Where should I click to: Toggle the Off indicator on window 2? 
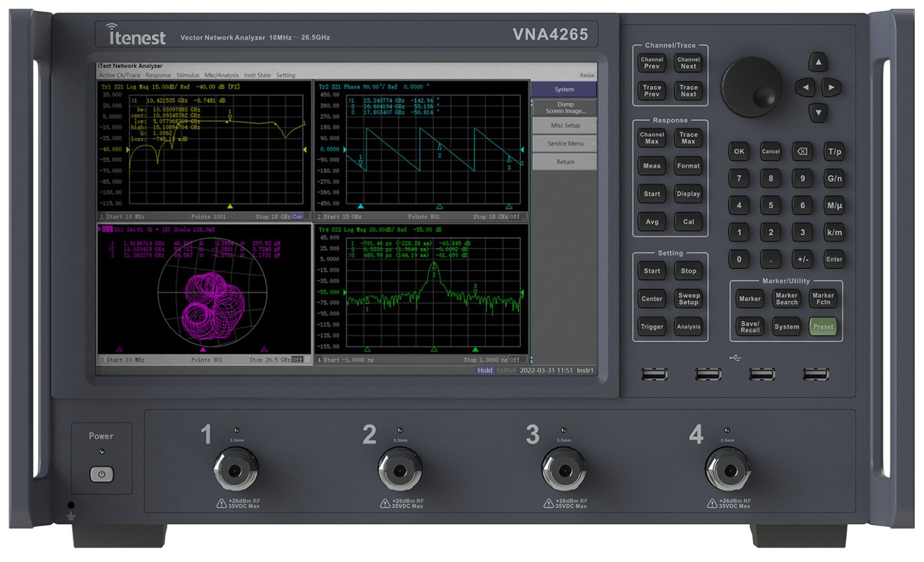[x=515, y=217]
